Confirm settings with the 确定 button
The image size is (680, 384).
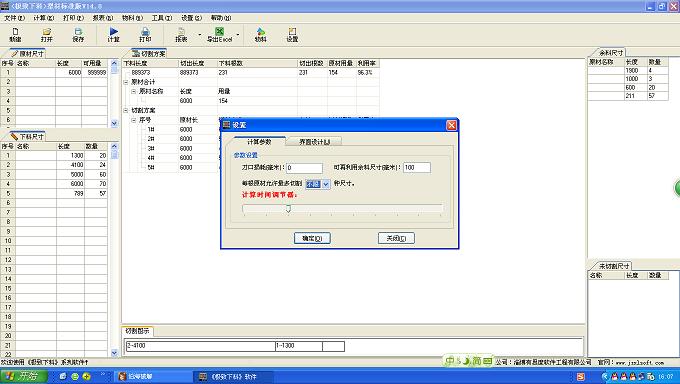[x=312, y=238]
